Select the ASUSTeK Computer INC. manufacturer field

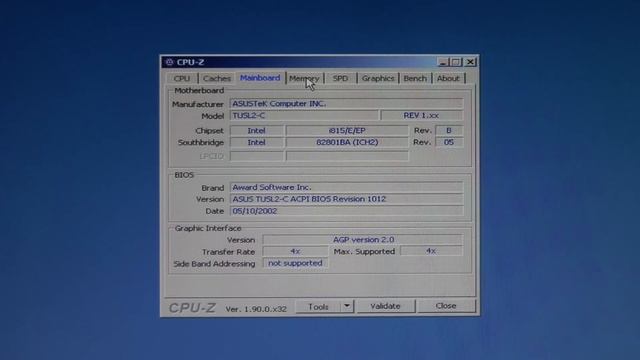(x=347, y=104)
